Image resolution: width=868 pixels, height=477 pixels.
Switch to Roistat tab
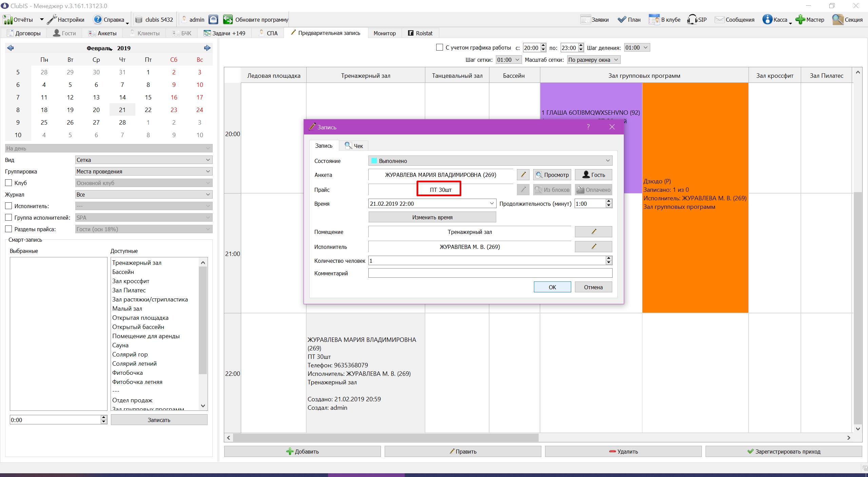click(420, 33)
